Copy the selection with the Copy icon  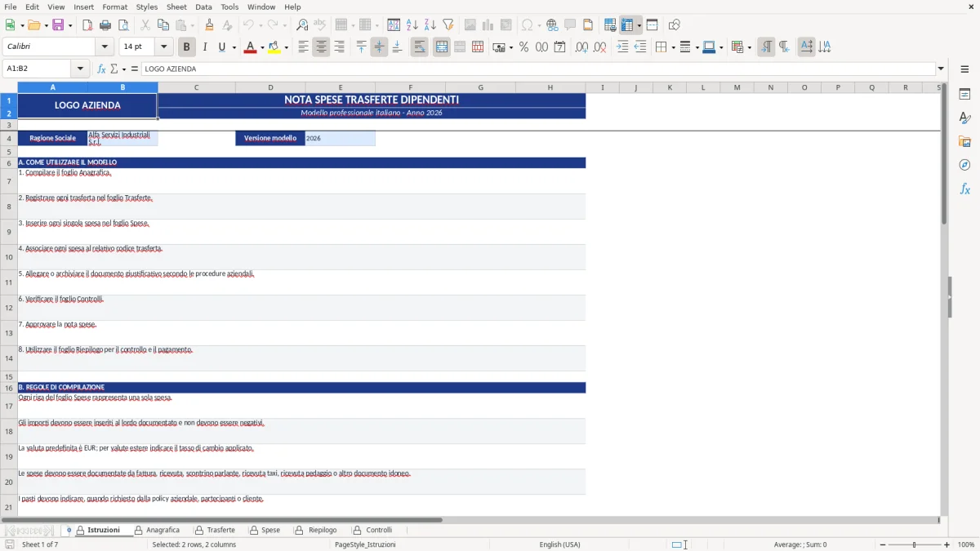[x=163, y=25]
